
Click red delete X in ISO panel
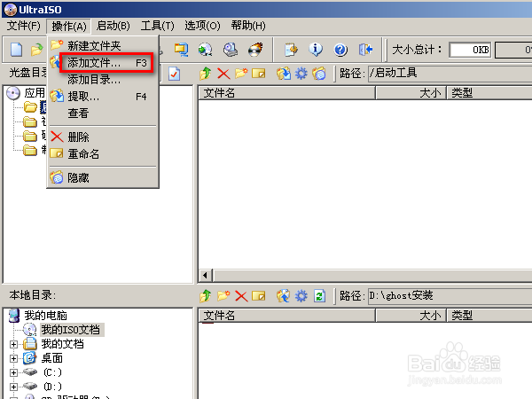tap(223, 74)
